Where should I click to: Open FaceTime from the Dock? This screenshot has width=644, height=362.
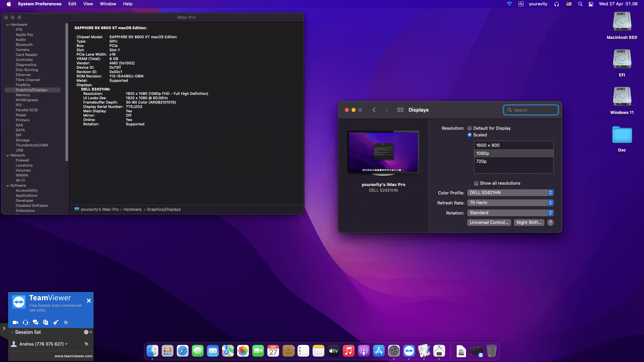pyautogui.click(x=258, y=351)
